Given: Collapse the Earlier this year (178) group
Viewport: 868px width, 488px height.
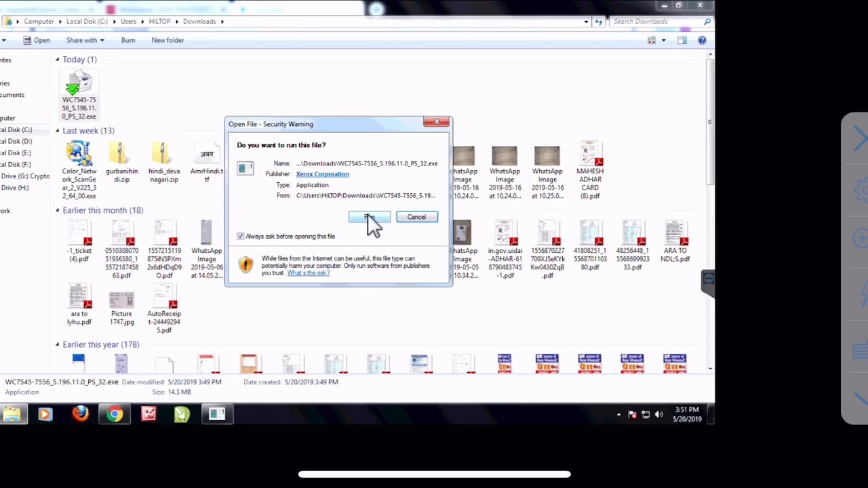Looking at the screenshot, I should tap(58, 344).
